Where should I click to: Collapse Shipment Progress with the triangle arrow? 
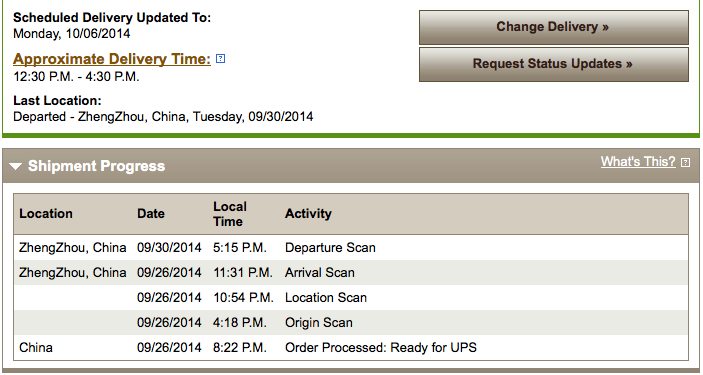coord(15,166)
